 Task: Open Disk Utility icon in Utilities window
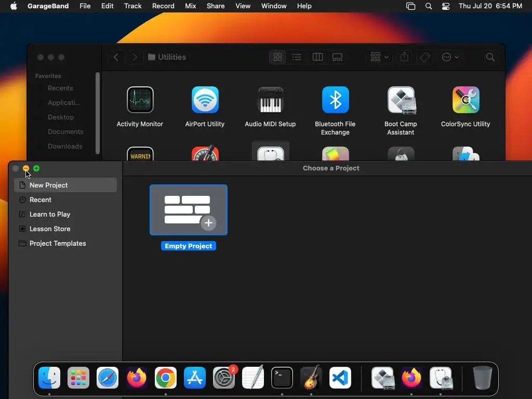270,154
